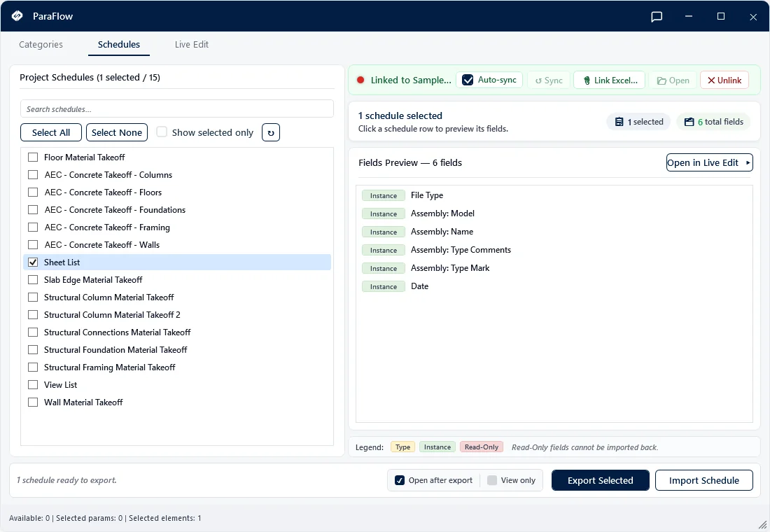The height and width of the screenshot is (532, 770).
Task: Select the Assembly: Type Mark field
Action: (x=554, y=268)
